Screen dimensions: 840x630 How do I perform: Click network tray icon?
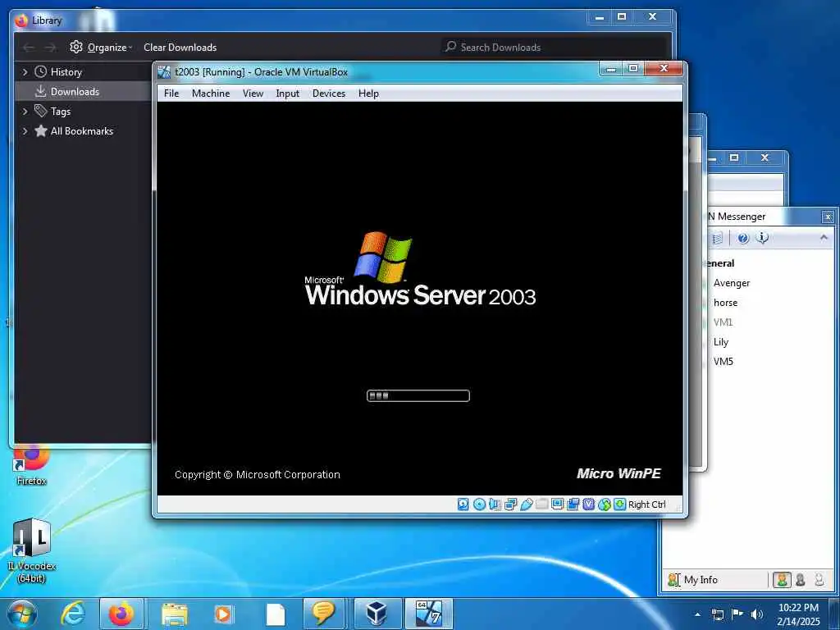(717, 614)
